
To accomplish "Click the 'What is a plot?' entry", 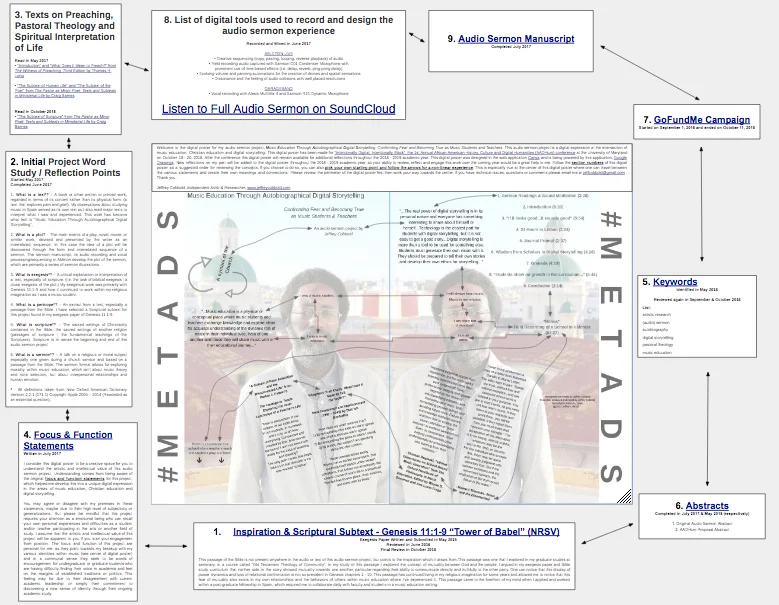I will (69, 250).
